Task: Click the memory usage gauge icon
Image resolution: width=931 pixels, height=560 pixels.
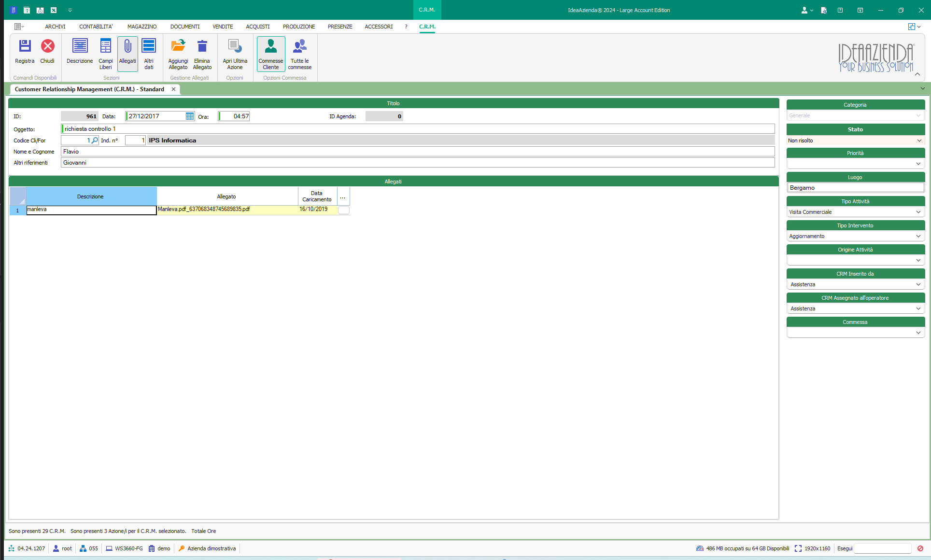Action: [x=700, y=548]
